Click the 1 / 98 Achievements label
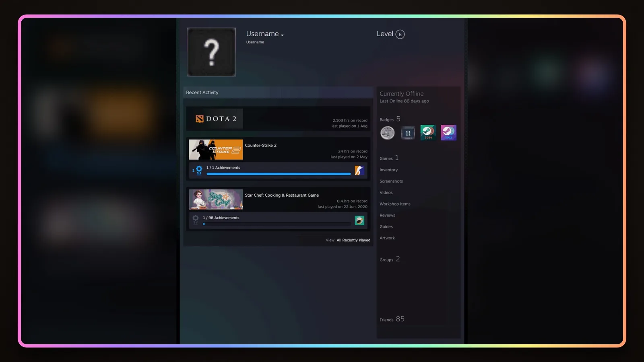The image size is (644, 362). (221, 218)
